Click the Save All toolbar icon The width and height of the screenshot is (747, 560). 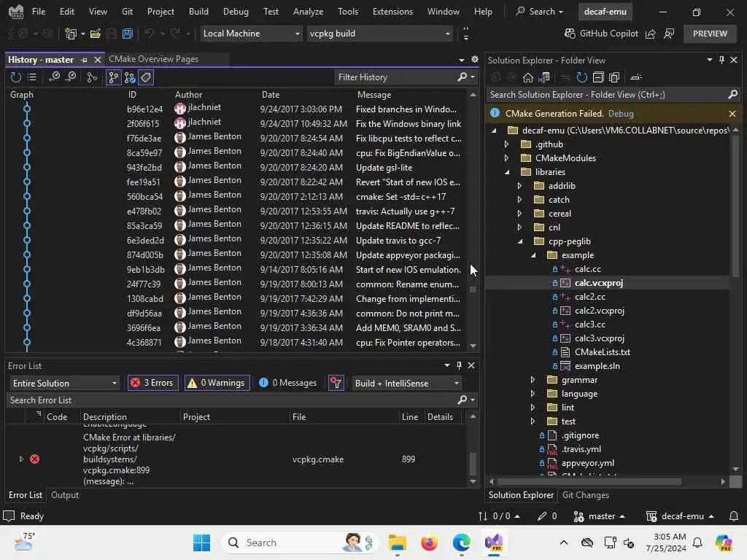point(127,34)
